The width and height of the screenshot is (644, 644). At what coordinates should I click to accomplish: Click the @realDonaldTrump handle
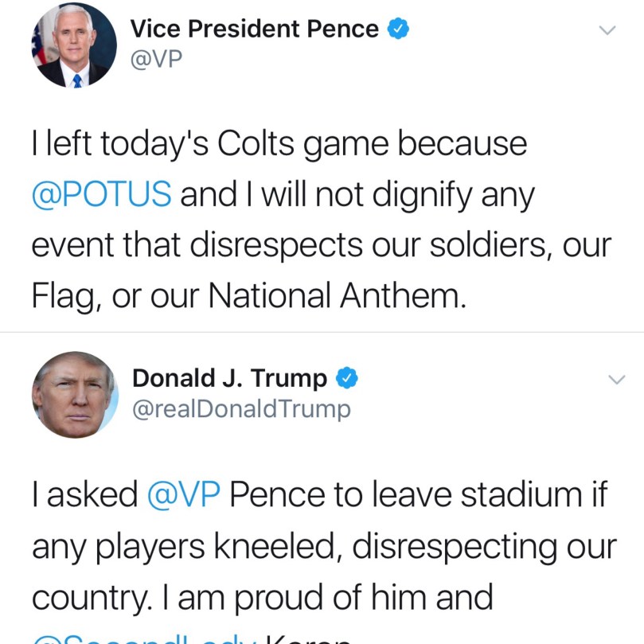tap(240, 409)
